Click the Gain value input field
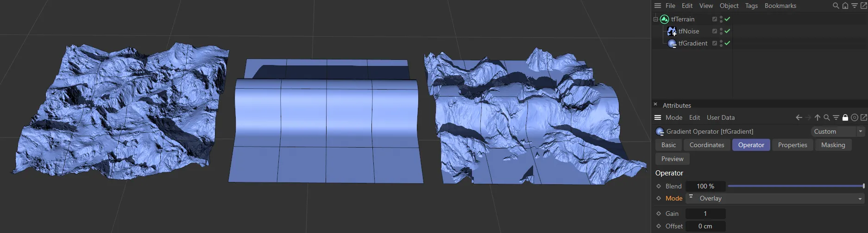868x233 pixels. coord(705,214)
